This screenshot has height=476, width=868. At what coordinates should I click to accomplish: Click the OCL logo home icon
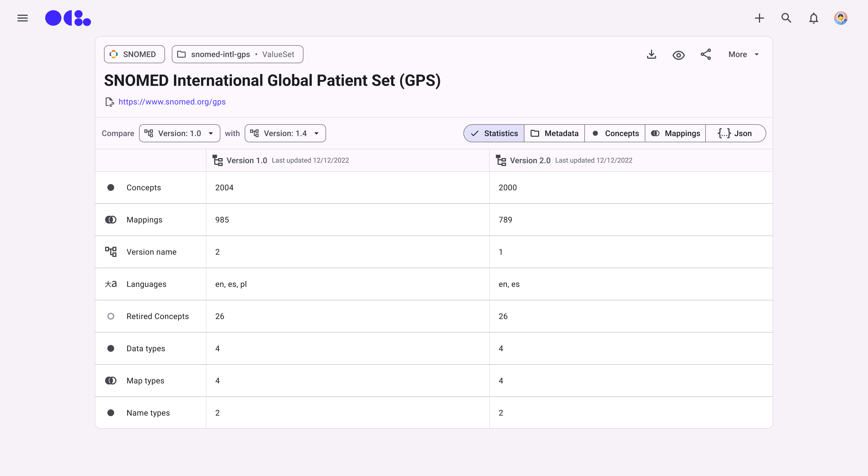[x=68, y=18]
